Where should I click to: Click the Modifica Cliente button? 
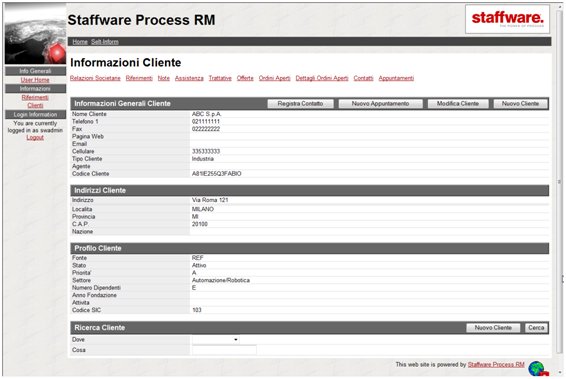point(458,104)
